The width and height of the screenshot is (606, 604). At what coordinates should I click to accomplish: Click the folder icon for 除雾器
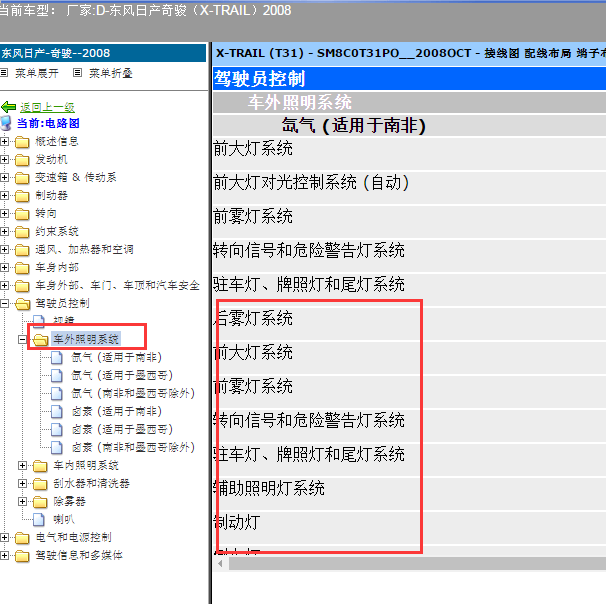[x=40, y=502]
